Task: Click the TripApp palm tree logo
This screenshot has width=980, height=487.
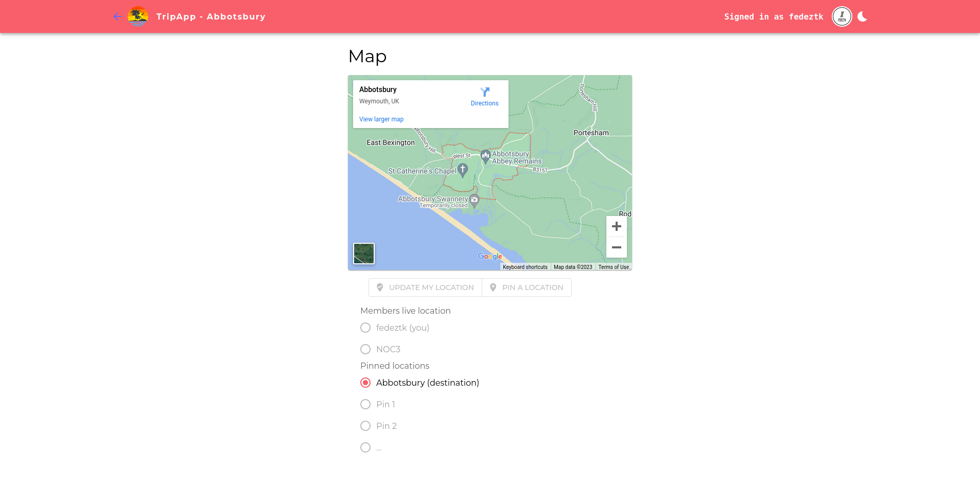Action: [x=137, y=16]
